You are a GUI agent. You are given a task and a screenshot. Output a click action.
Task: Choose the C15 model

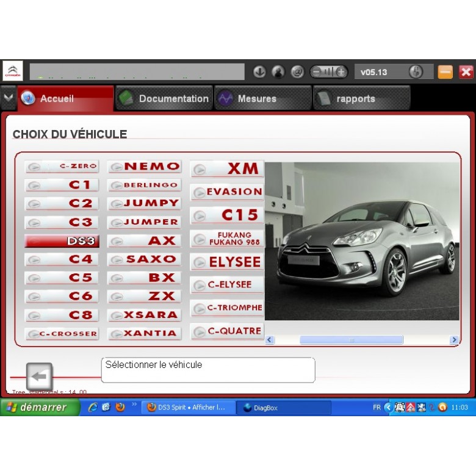(x=227, y=215)
